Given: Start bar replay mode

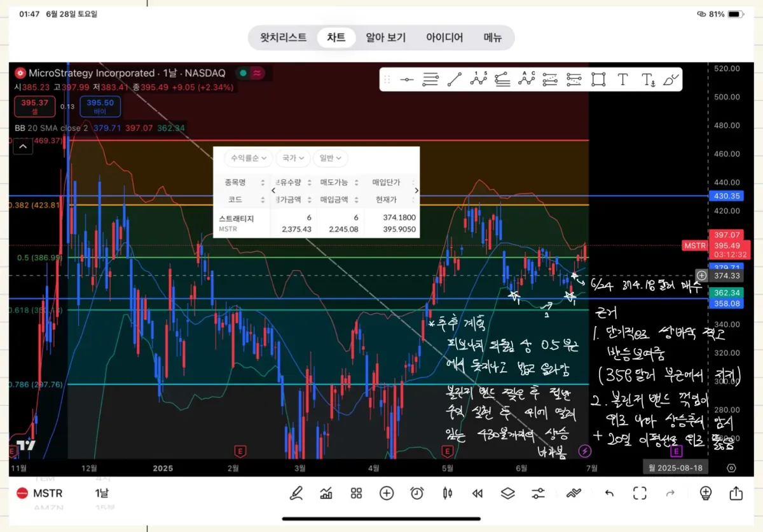Looking at the screenshot, I should pos(477,493).
